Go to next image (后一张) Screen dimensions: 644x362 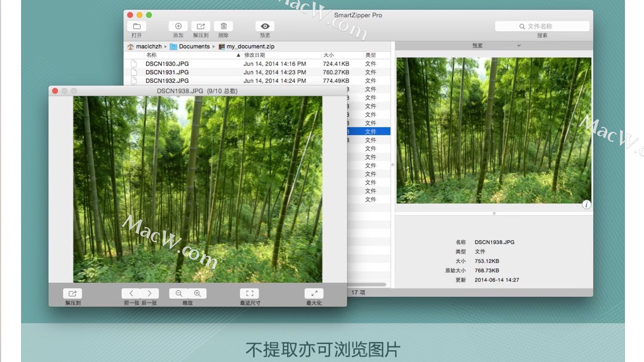(x=150, y=294)
